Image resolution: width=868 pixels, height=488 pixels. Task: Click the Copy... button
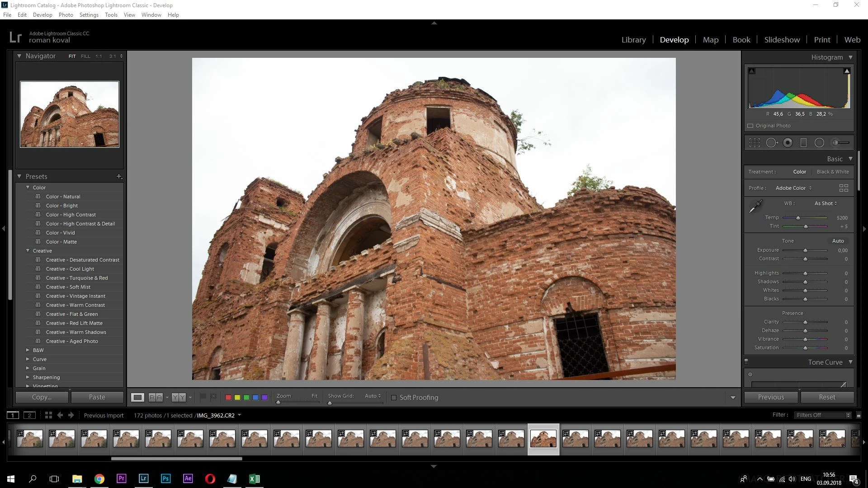42,397
